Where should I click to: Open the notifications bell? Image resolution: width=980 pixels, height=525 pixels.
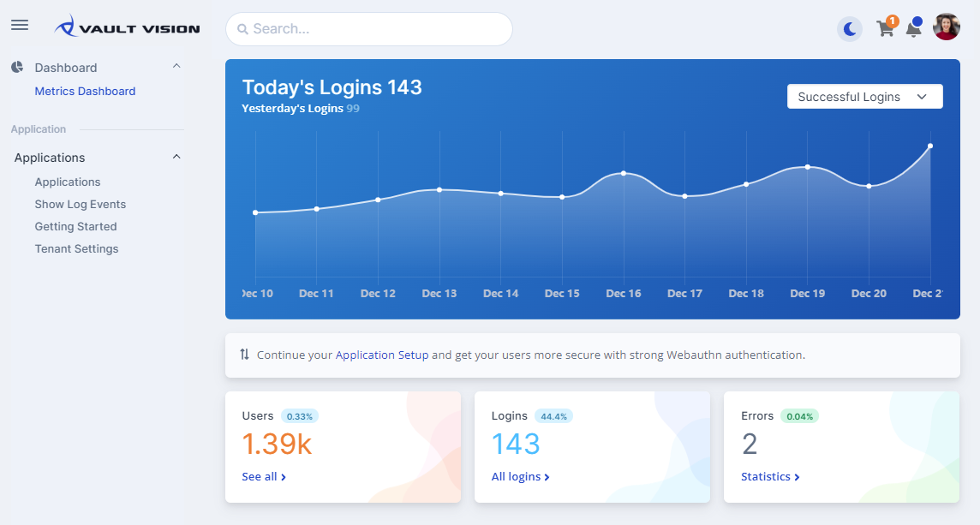(913, 28)
